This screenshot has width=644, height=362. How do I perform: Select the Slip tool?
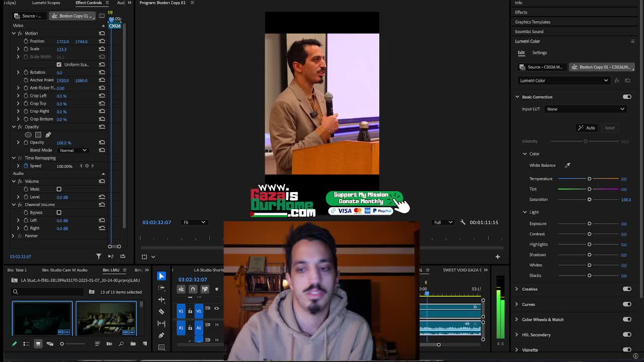coord(161,323)
